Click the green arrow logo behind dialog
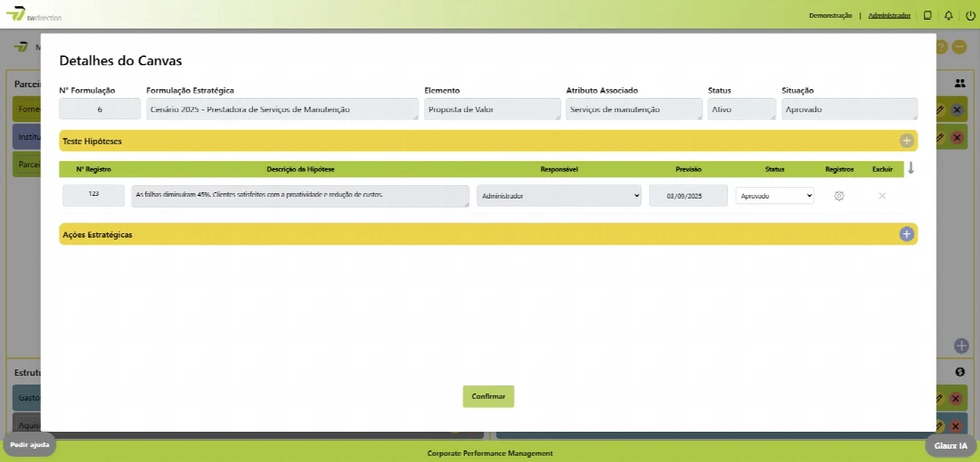The width and height of the screenshot is (980, 462). [x=21, y=47]
